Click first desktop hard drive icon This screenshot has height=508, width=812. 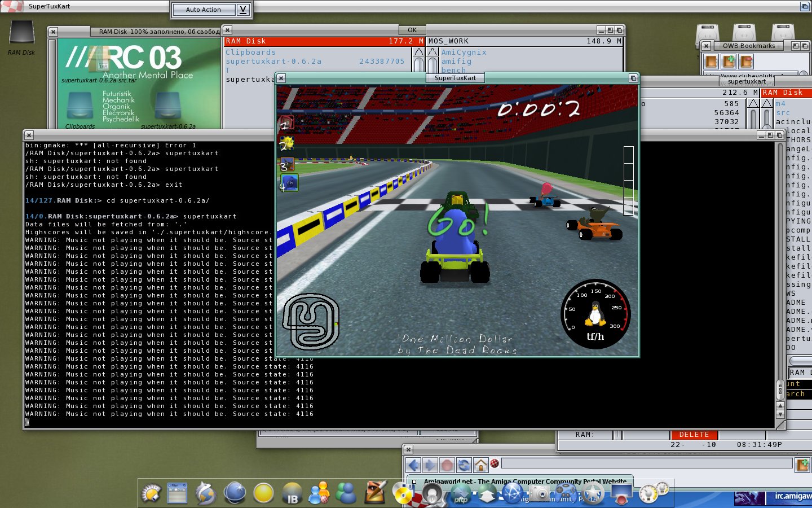tap(708, 33)
